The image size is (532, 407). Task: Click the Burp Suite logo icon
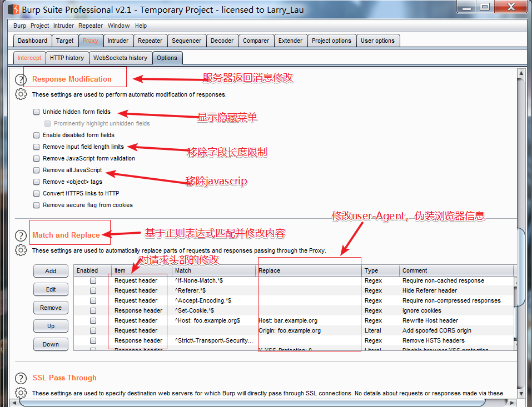click(13, 9)
